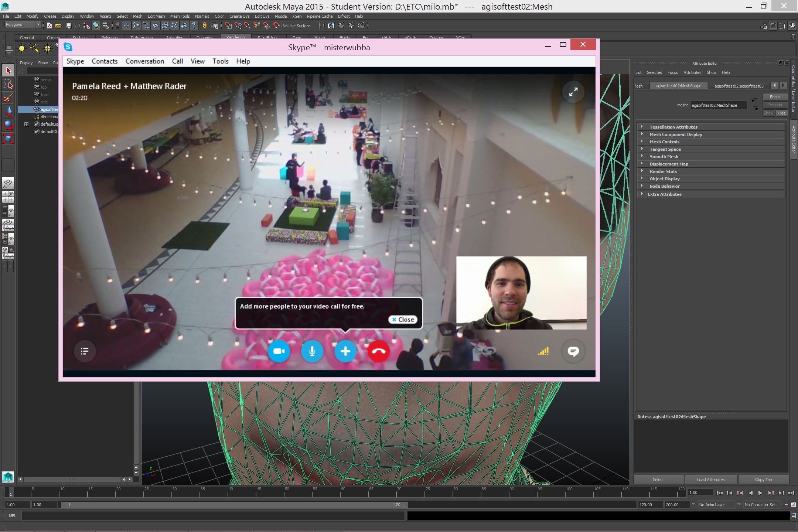Hang up the Skype call
The width and height of the screenshot is (798, 532).
[378, 351]
